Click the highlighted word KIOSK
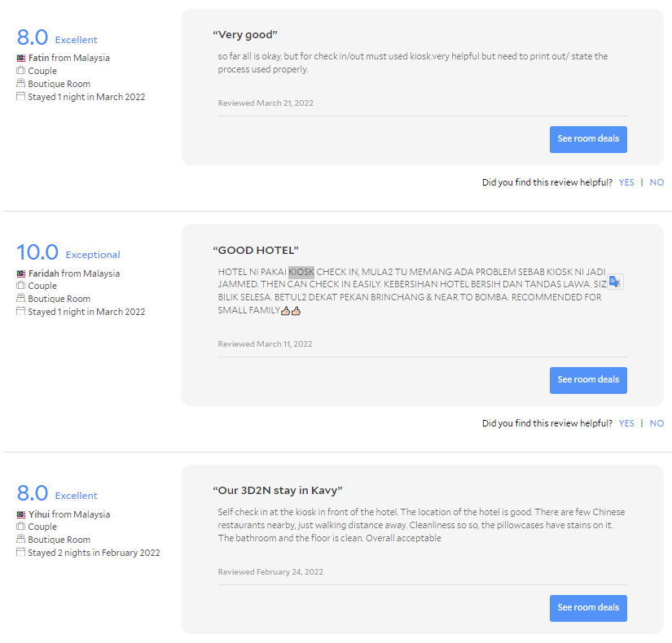 coord(301,272)
